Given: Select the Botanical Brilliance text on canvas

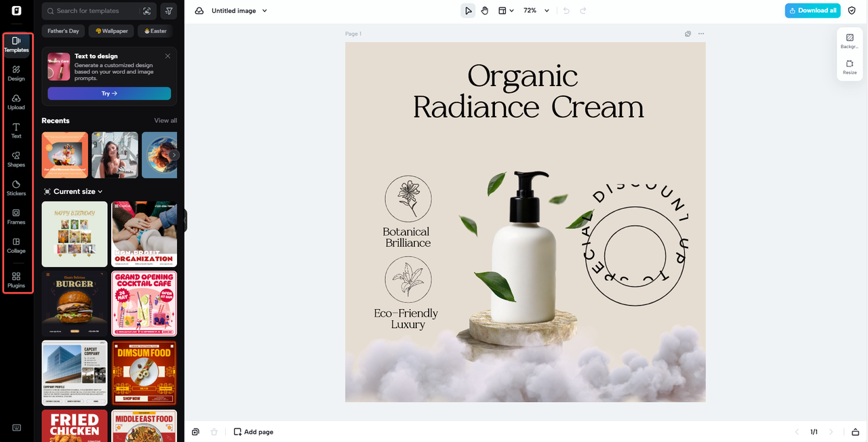Looking at the screenshot, I should 407,237.
